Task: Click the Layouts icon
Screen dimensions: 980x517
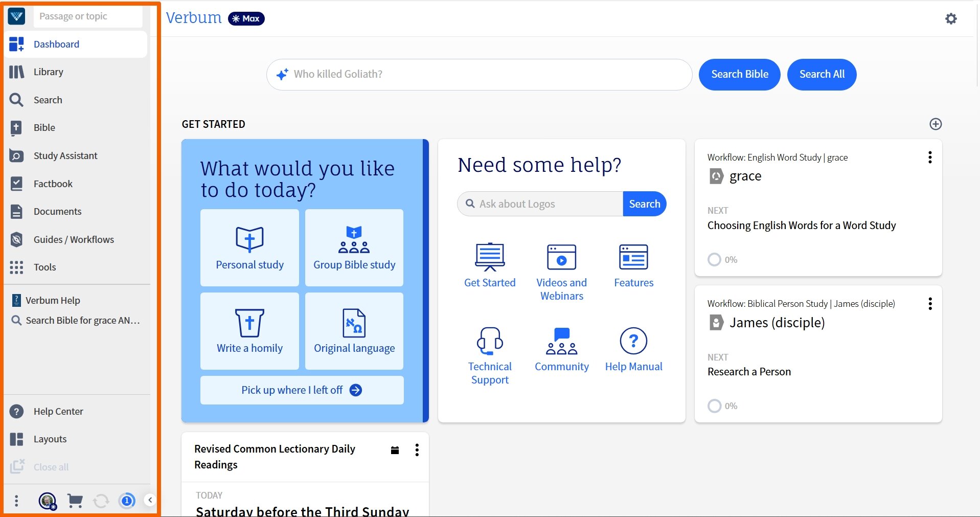Action: (x=16, y=439)
